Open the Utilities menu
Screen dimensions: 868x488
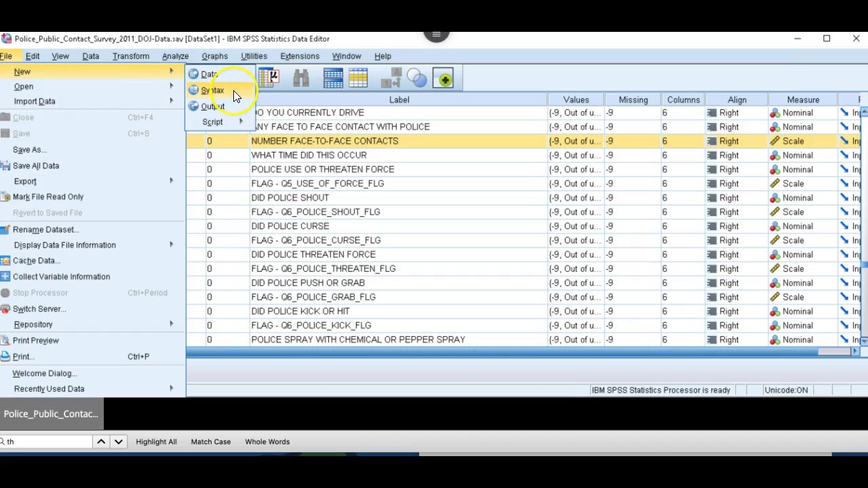pos(254,56)
